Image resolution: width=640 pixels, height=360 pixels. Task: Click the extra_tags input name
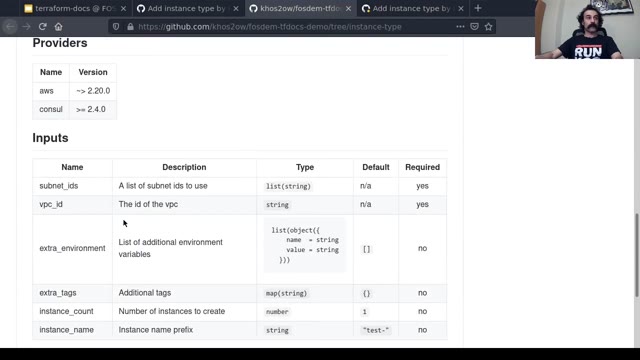coord(58,293)
